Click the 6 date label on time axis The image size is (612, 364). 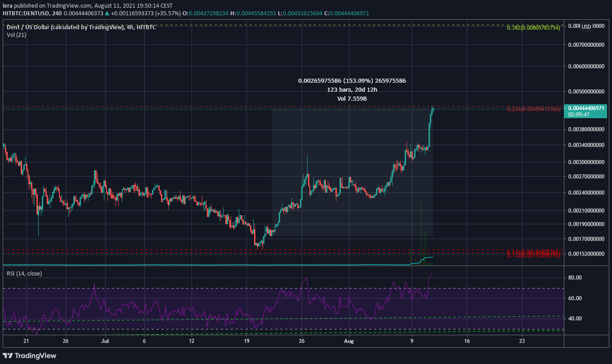(x=144, y=341)
